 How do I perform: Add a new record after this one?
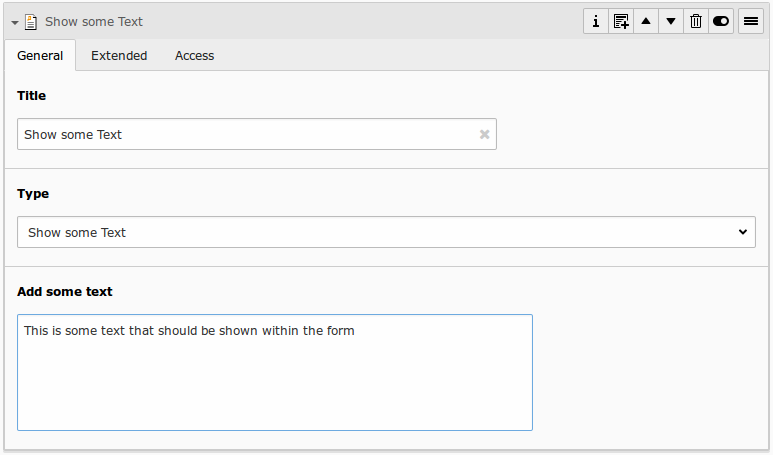(621, 21)
